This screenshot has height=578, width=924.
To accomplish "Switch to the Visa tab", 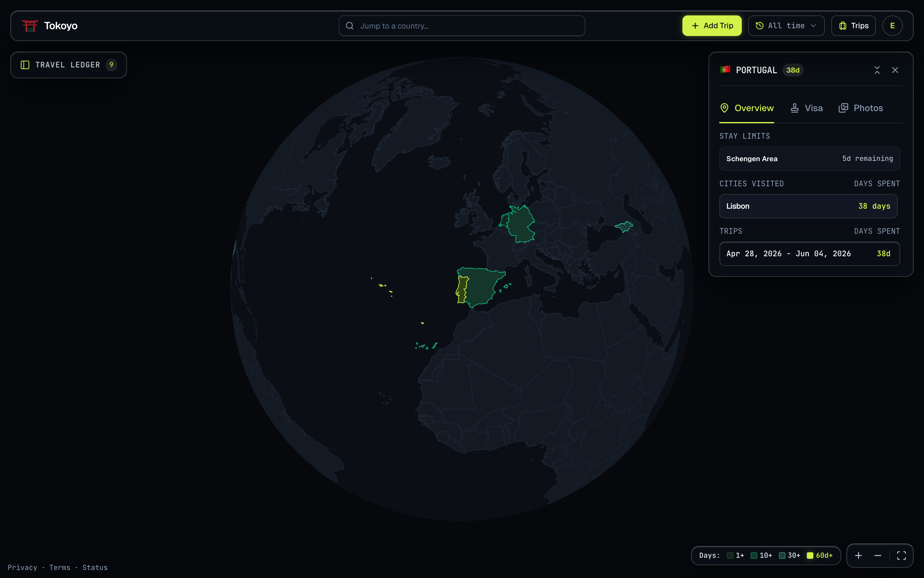I will (x=806, y=108).
